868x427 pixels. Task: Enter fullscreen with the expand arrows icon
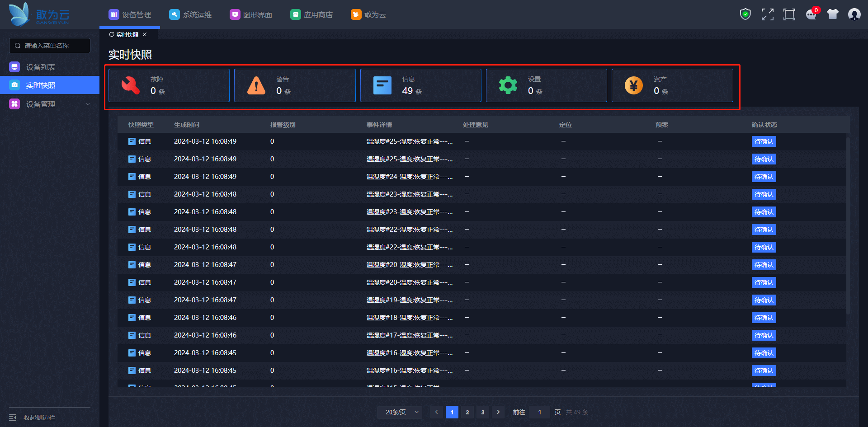pos(767,14)
